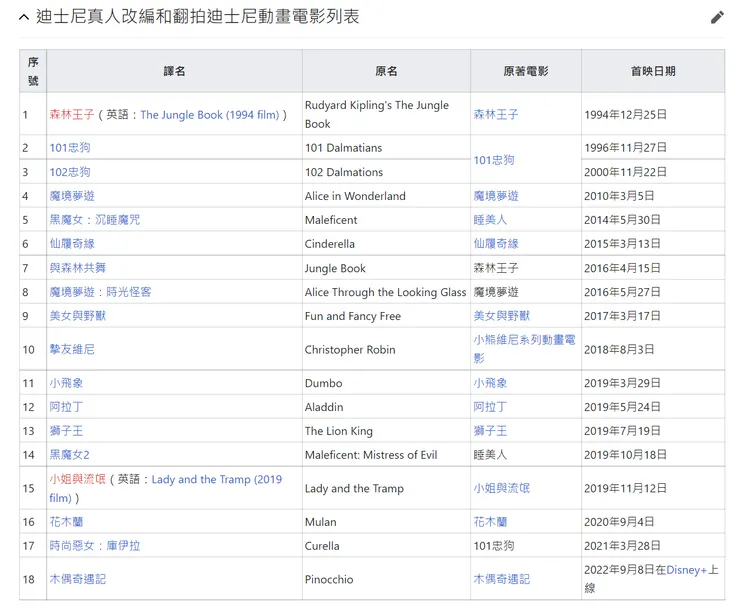The image size is (740, 611).
Task: Select the 2010年3月5日 date cell
Action: pyautogui.click(x=653, y=196)
